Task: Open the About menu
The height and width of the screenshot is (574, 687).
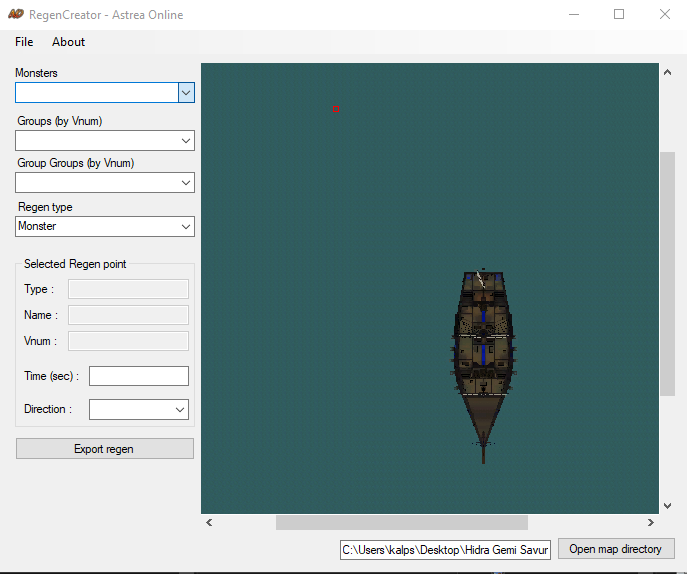Action: tap(68, 42)
